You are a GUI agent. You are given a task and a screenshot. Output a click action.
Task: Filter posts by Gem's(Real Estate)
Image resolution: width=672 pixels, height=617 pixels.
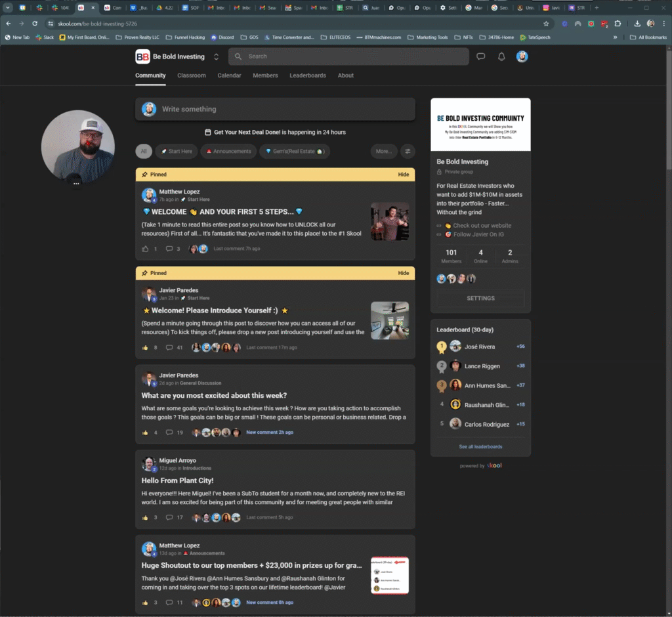pyautogui.click(x=295, y=152)
